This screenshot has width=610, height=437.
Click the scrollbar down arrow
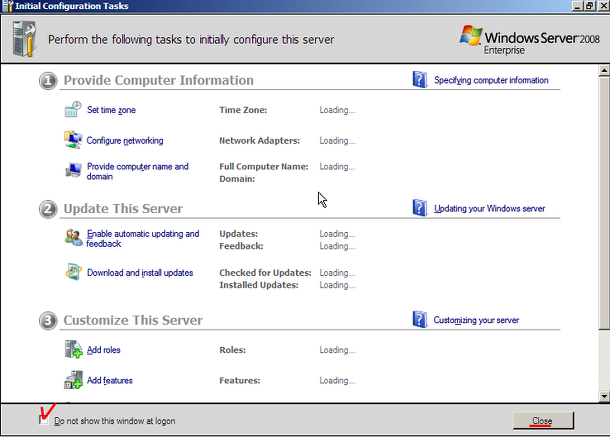click(604, 396)
